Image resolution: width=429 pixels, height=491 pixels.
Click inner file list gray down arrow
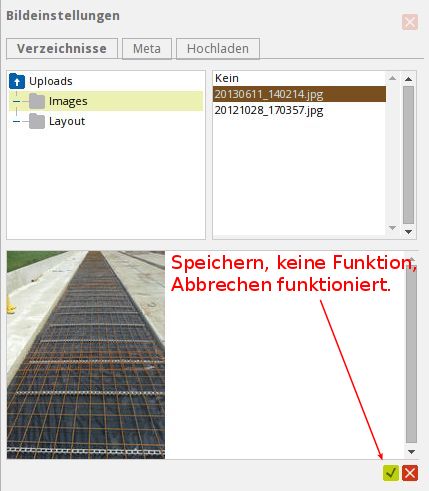tap(392, 228)
